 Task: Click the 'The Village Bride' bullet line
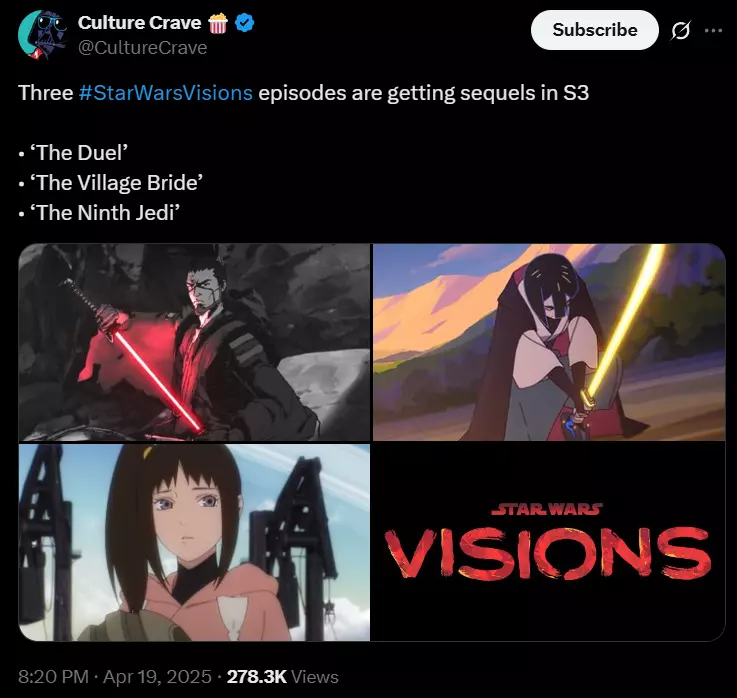111,183
